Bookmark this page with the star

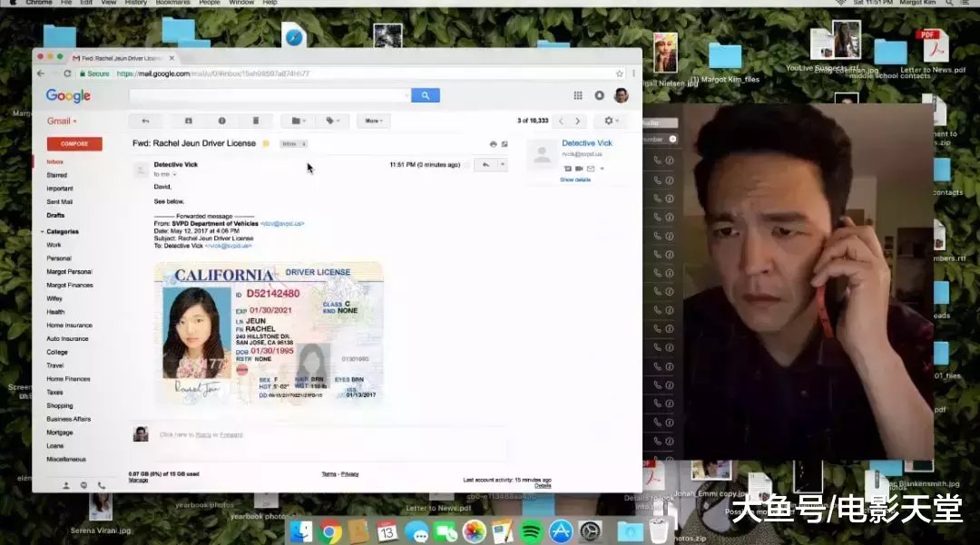pos(620,73)
